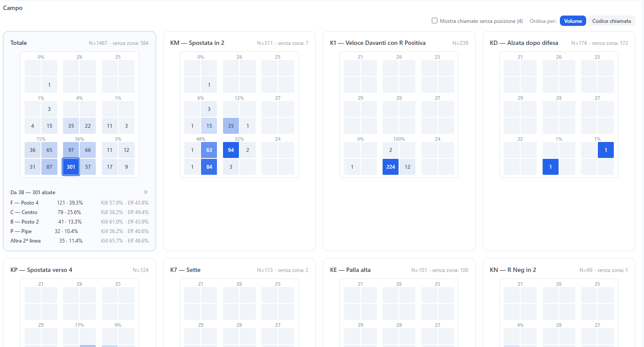Click the KP — Spostata verso 4 title
The image size is (644, 347).
click(x=41, y=270)
